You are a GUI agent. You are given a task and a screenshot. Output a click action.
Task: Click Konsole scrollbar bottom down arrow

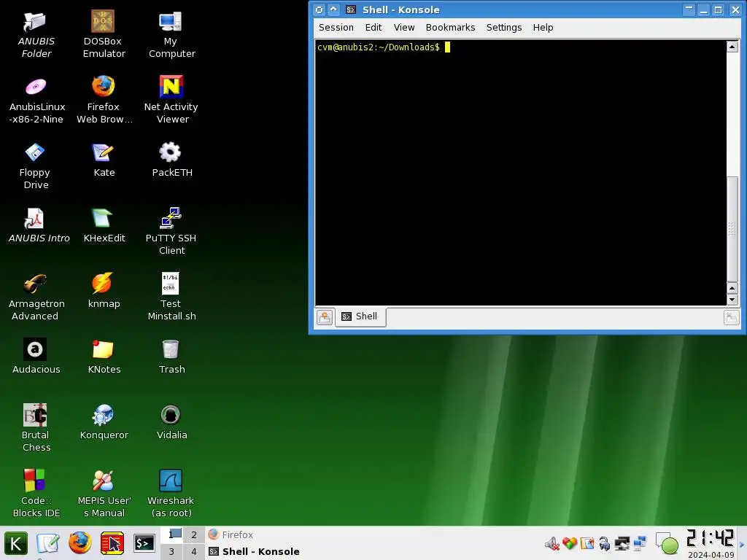732,300
